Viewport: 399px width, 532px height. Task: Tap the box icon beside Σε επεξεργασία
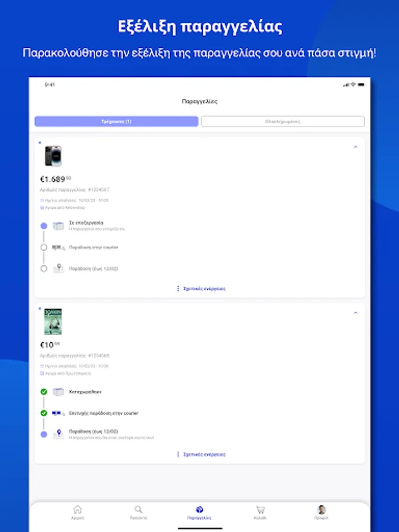tap(59, 226)
